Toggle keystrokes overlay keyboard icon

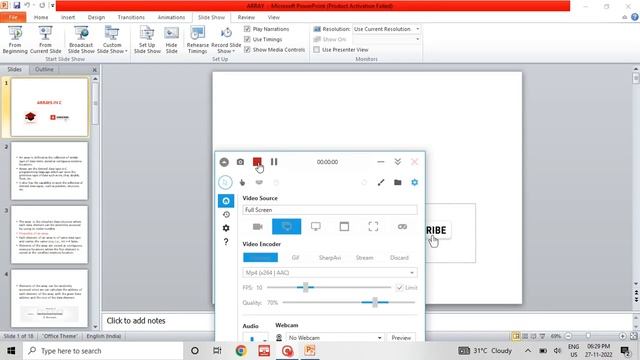[x=259, y=182]
